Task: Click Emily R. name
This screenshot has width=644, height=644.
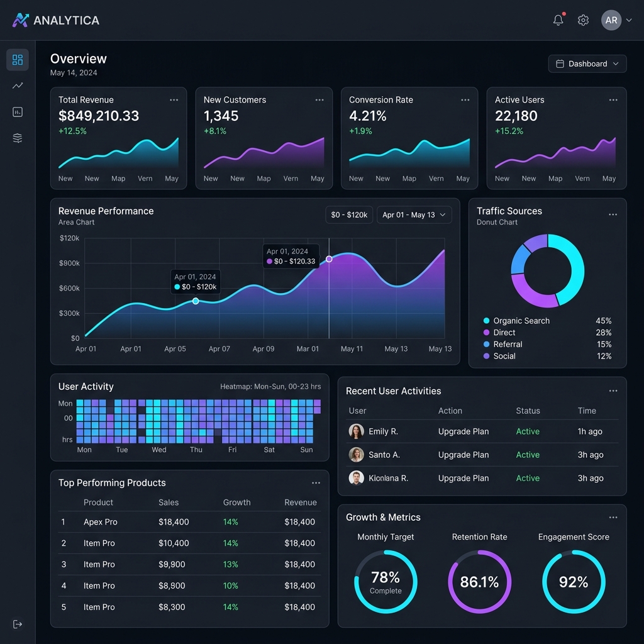Action: click(383, 431)
